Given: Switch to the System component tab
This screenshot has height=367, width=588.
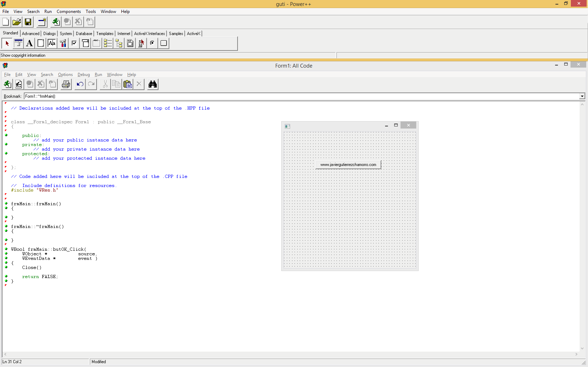Looking at the screenshot, I should 66,34.
